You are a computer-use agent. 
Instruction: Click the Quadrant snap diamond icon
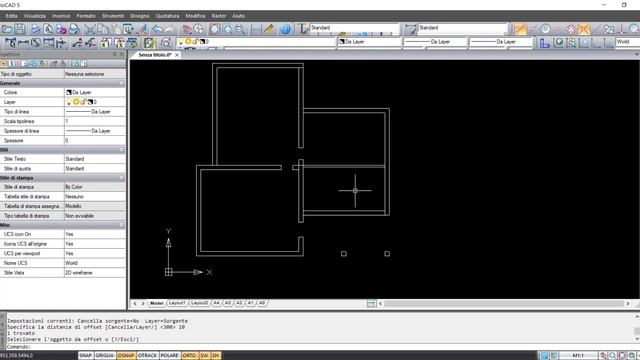[x=571, y=29]
